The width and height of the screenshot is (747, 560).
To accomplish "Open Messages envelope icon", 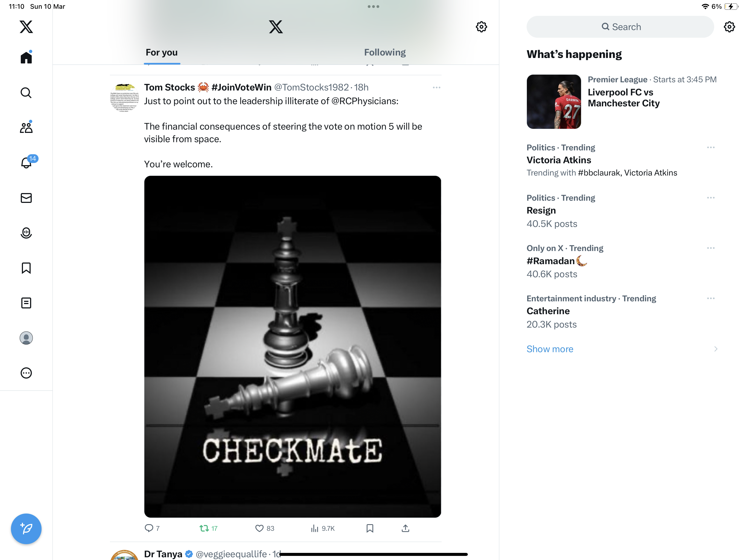I will click(26, 198).
